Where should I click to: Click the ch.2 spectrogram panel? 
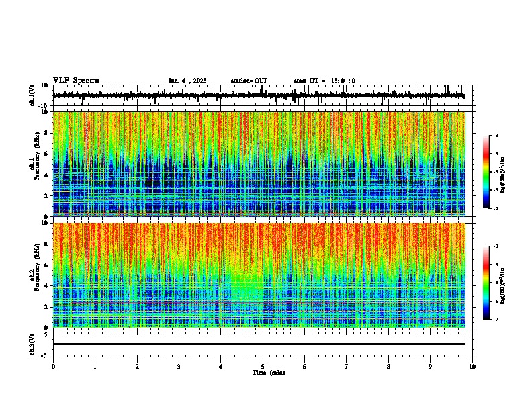(259, 275)
